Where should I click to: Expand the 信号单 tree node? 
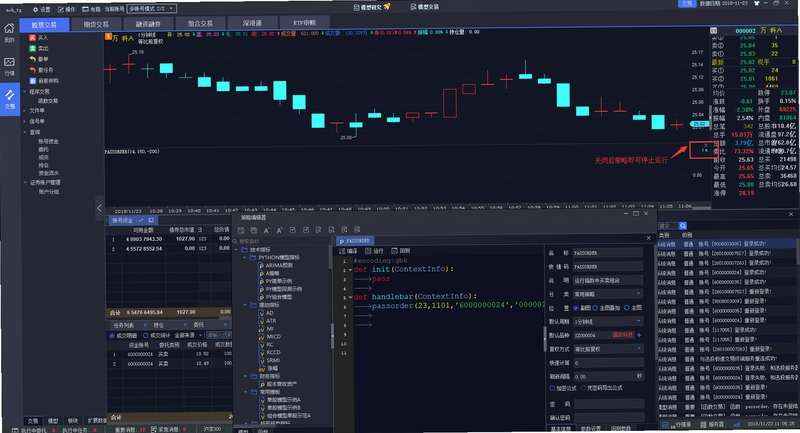pos(24,121)
